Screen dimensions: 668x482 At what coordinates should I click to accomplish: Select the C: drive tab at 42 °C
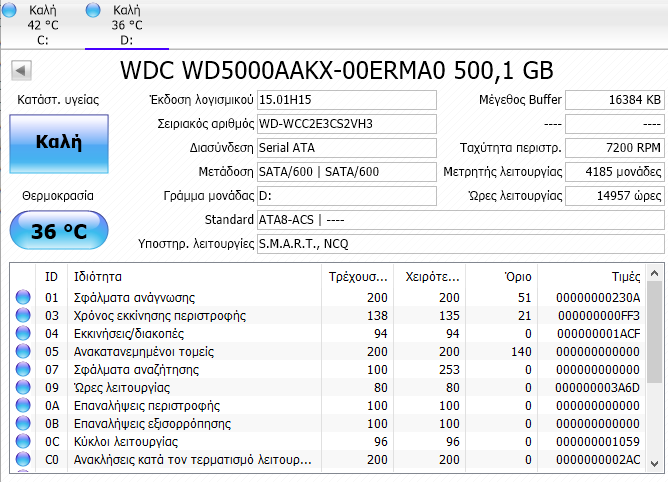(43, 25)
